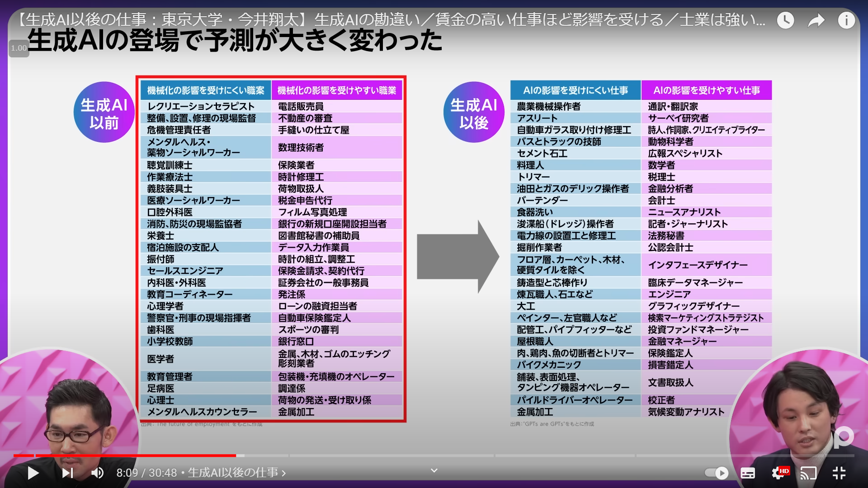This screenshot has height=488, width=868.
Task: Click 'メンタルヘルスカウンセラー' entry
Action: (x=202, y=412)
